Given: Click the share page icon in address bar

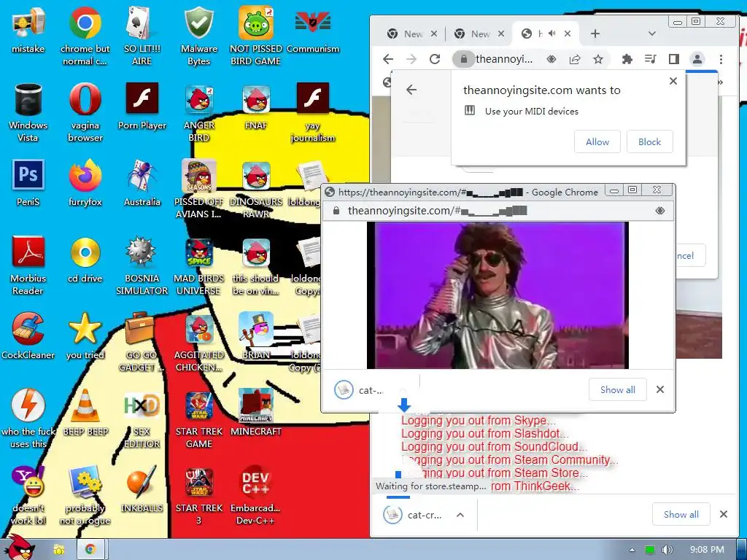Looking at the screenshot, I should 575,59.
